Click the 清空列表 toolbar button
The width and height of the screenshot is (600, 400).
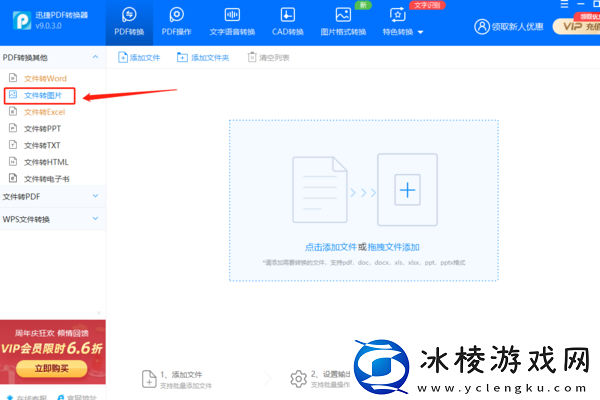coord(268,57)
